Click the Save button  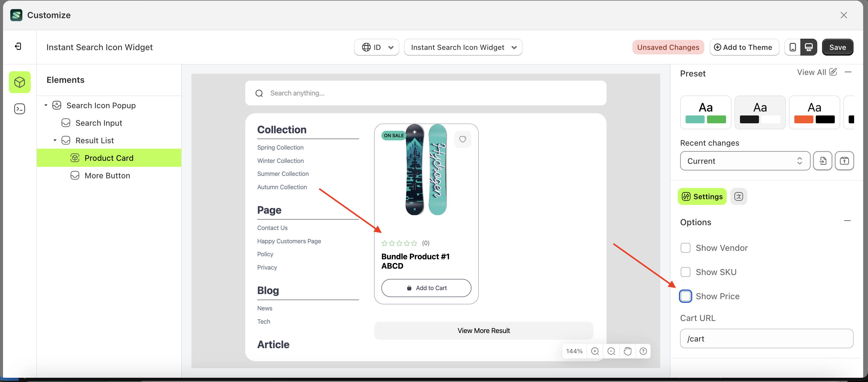(838, 47)
